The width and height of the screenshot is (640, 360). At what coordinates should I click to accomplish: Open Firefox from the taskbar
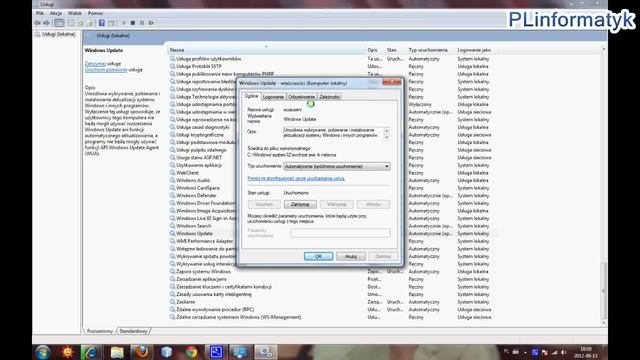[x=142, y=352]
